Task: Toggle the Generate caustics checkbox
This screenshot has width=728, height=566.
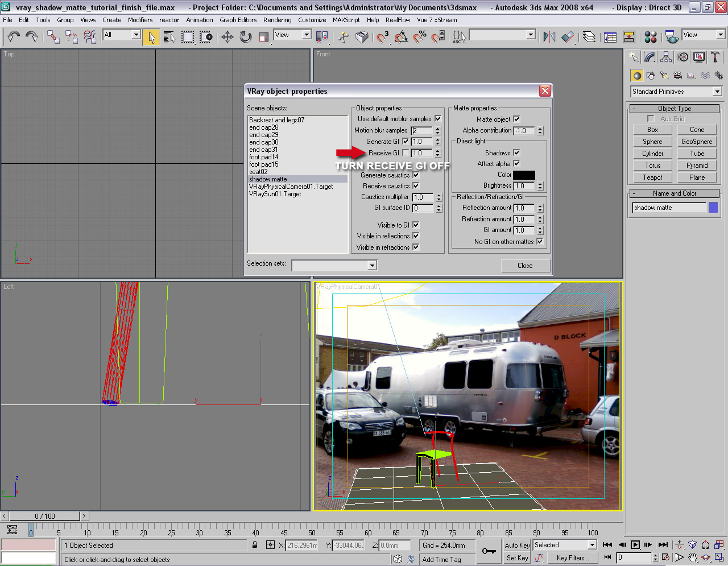Action: point(416,175)
